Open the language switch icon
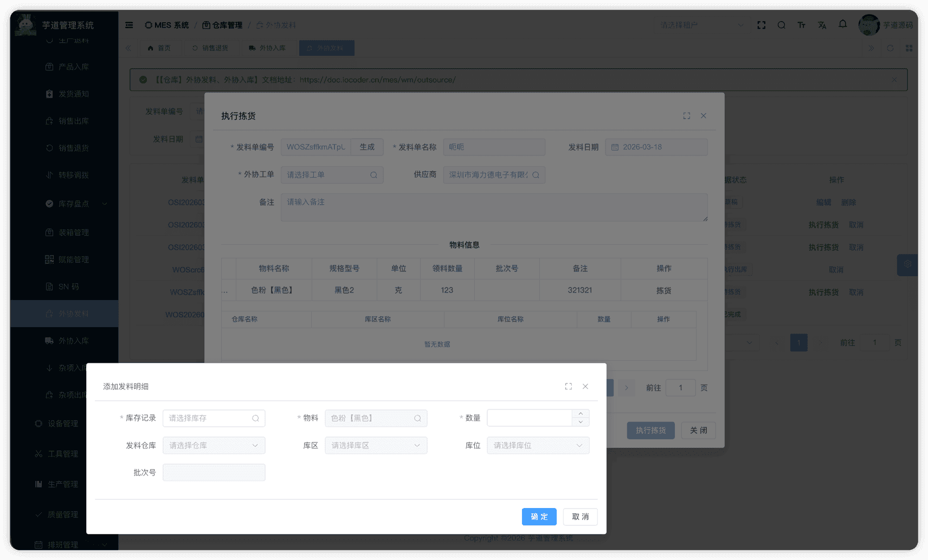 tap(822, 25)
